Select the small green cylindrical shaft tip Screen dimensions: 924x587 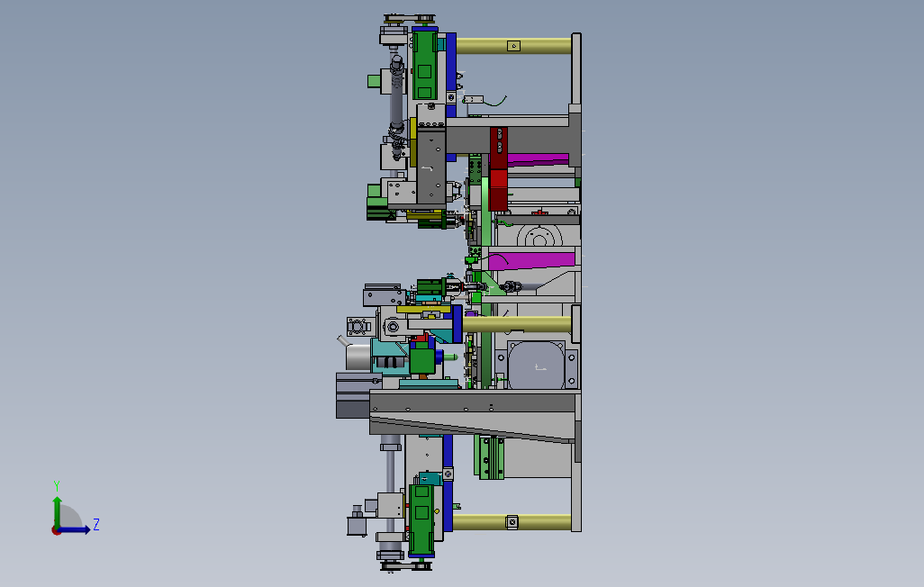(x=450, y=357)
